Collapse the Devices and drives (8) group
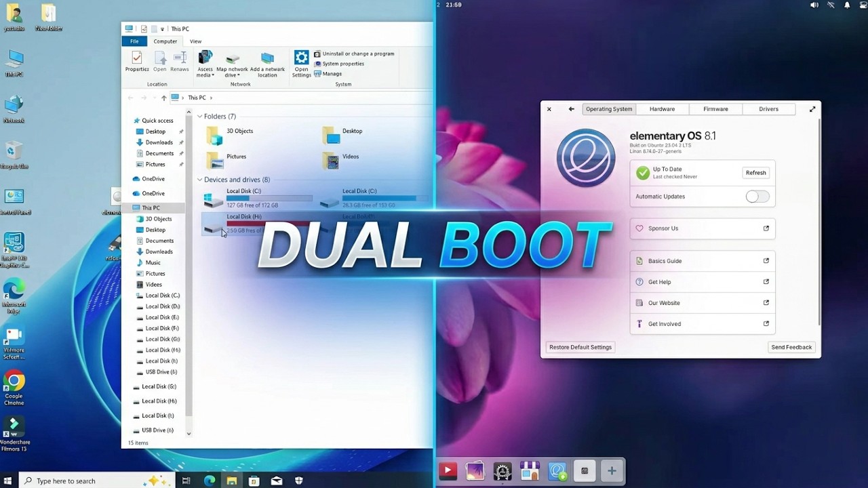 pos(200,180)
